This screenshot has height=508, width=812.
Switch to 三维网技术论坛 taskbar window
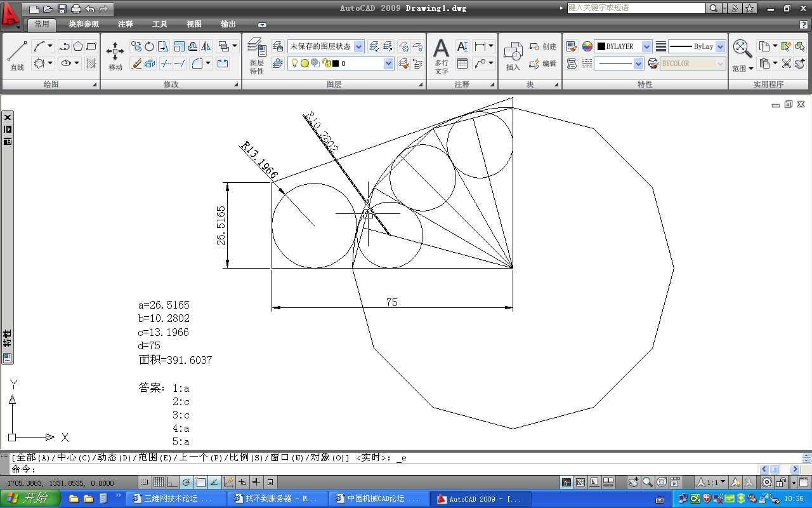(x=176, y=499)
